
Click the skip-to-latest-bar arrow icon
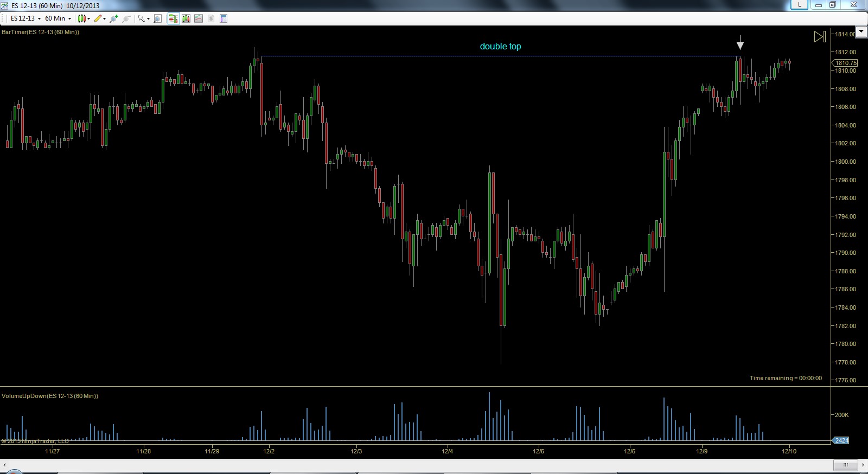[x=820, y=36]
